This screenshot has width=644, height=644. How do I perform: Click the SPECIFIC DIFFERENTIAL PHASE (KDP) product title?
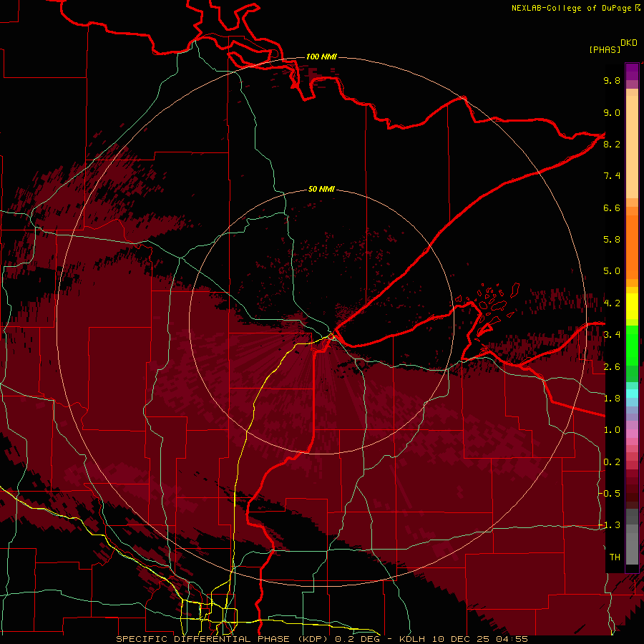pyautogui.click(x=223, y=639)
